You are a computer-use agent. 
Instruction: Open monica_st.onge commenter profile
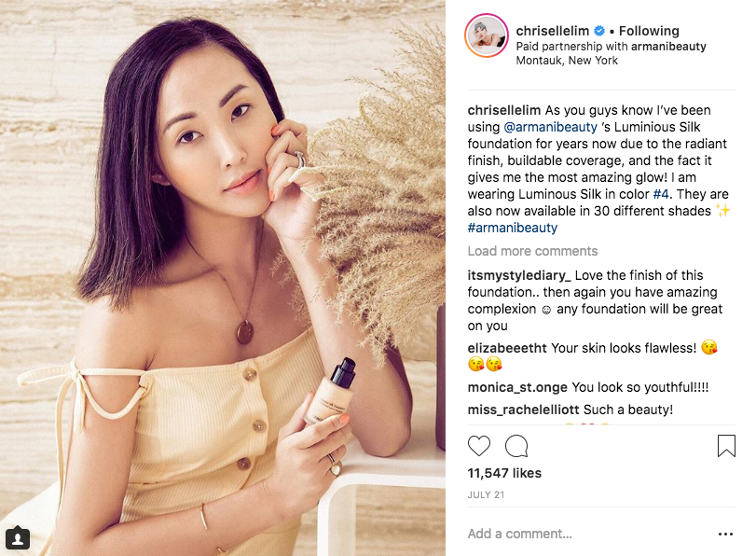(517, 387)
